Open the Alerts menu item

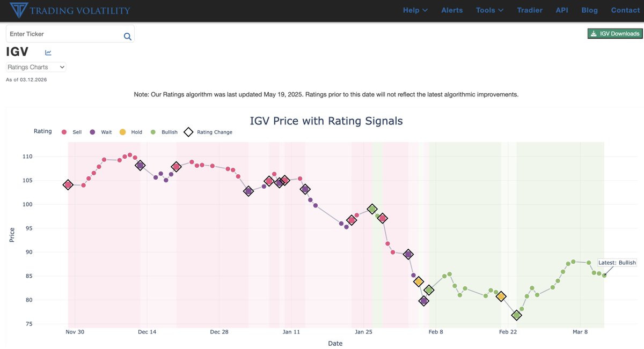click(452, 10)
